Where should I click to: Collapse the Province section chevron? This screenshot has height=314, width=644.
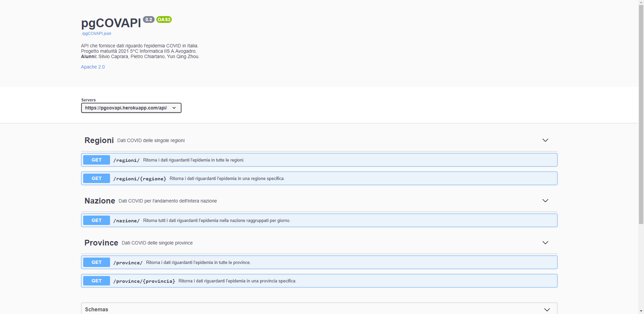coord(545,242)
